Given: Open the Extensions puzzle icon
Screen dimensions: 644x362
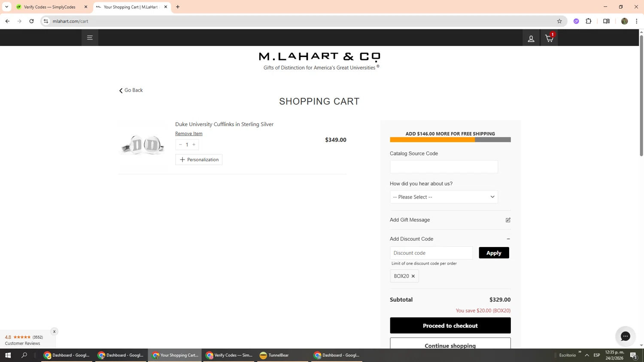Looking at the screenshot, I should point(589,21).
